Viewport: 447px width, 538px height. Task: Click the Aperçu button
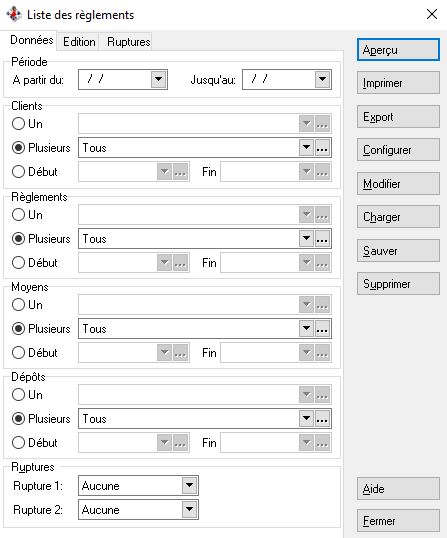[398, 50]
